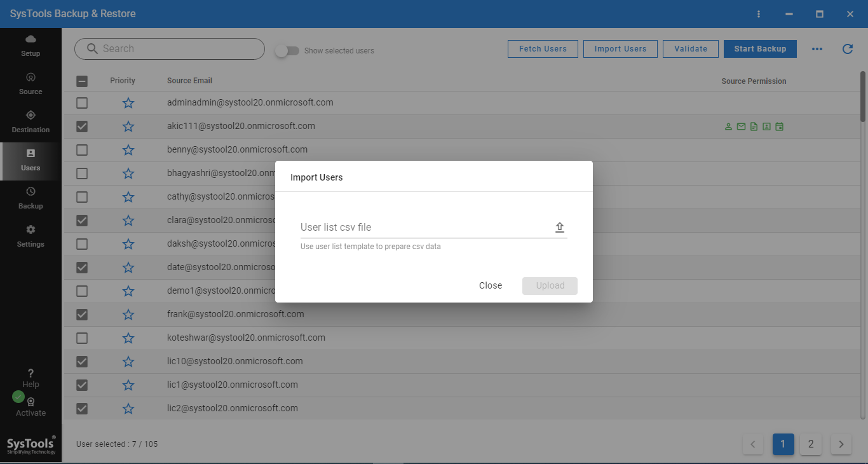Uncheck the akic111 user checkbox
Screen dimensions: 868x464
pos(82,126)
